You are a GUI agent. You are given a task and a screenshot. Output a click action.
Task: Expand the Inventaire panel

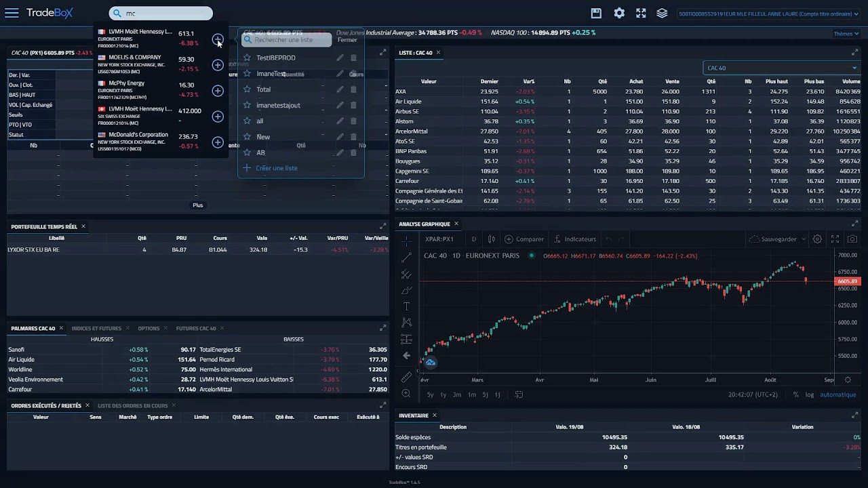(854, 415)
